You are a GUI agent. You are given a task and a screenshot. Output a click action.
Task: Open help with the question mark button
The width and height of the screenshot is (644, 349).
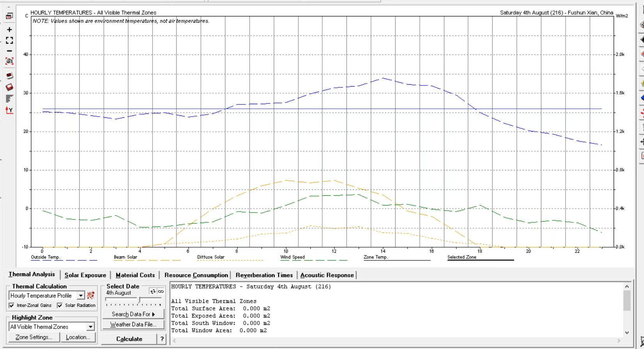[162, 339]
